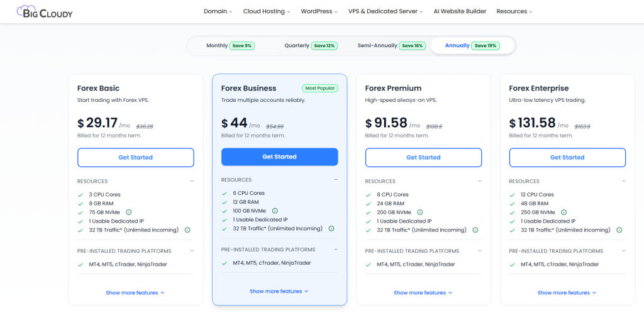Viewport: 644px width, 320px height.
Task: Click the $131.58 price
Action: [x=532, y=123]
